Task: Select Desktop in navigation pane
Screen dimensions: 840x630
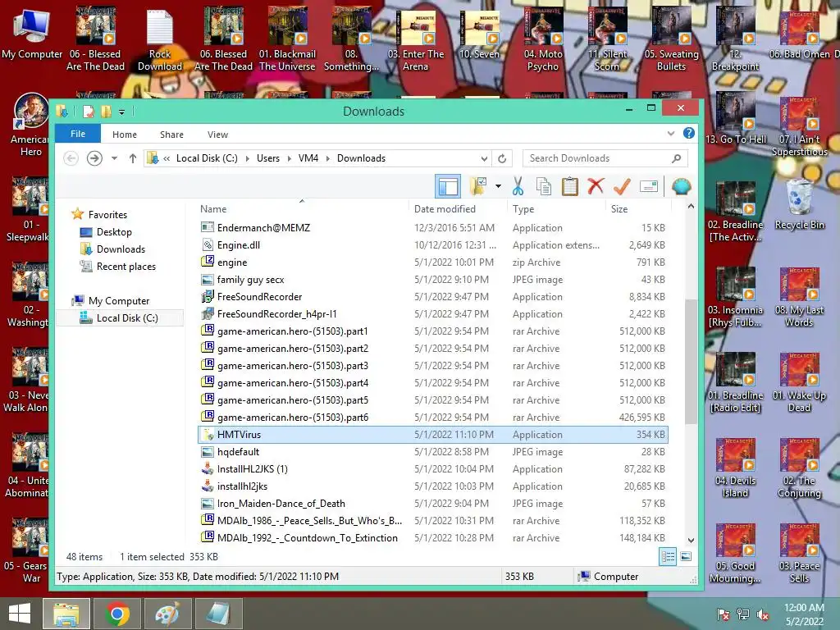Action: 113,232
